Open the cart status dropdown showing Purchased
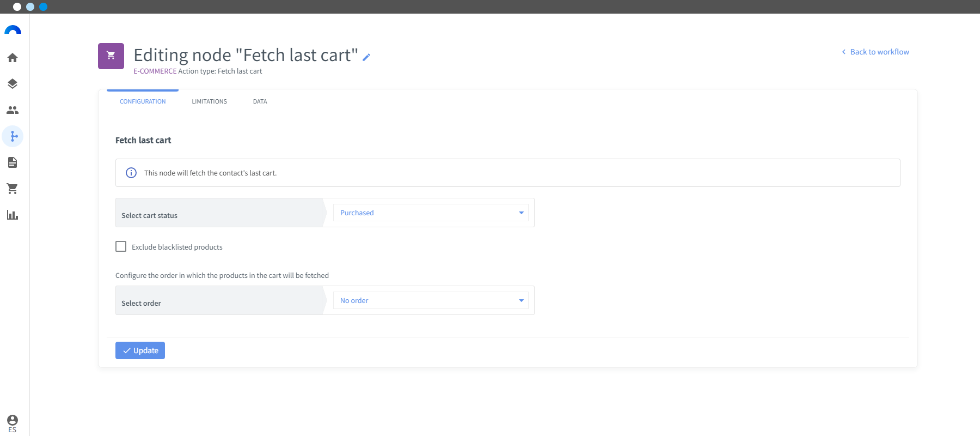The image size is (980, 436). [431, 213]
